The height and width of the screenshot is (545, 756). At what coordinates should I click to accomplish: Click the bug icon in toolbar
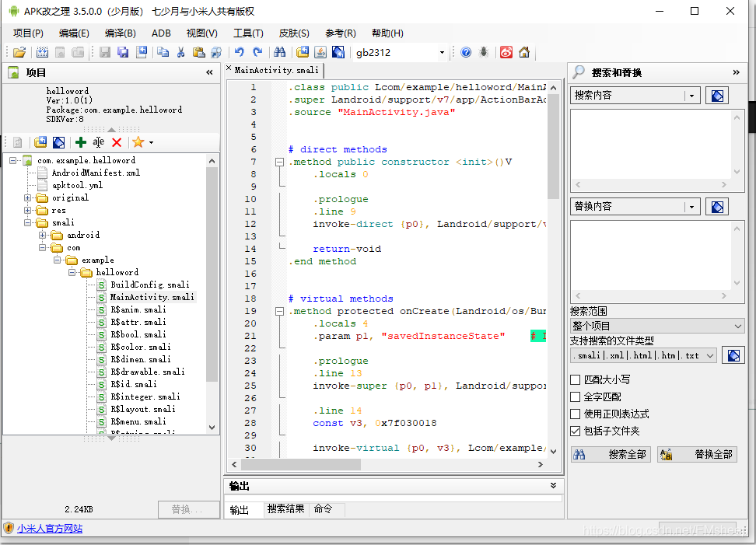click(484, 52)
